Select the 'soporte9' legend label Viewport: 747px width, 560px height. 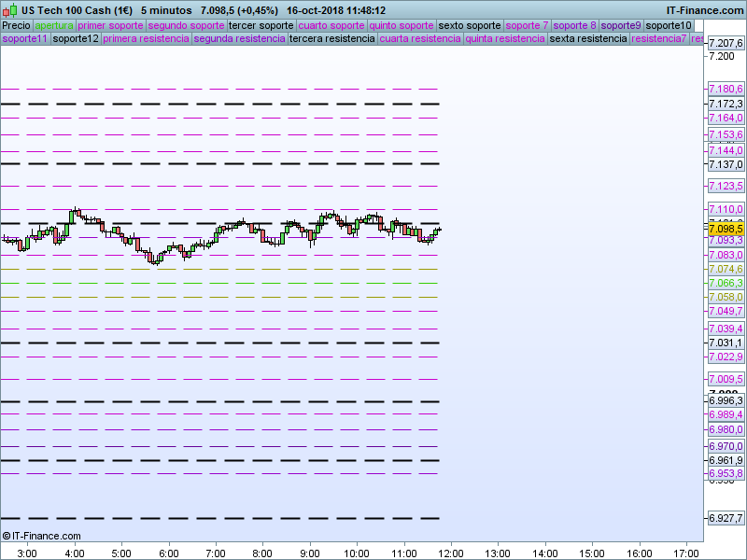[621, 26]
